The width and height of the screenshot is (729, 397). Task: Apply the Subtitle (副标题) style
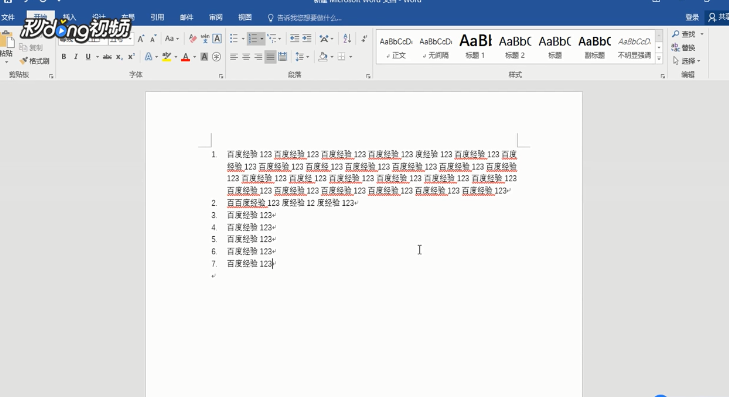coord(595,47)
